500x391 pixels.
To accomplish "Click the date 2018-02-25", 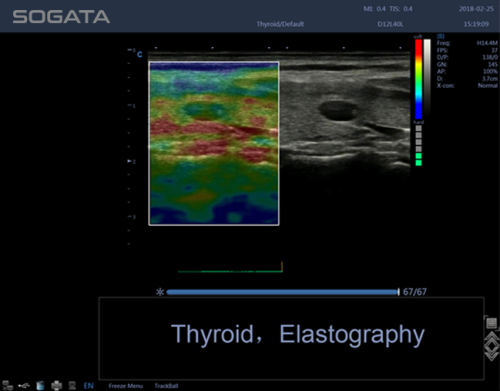I will tap(476, 9).
